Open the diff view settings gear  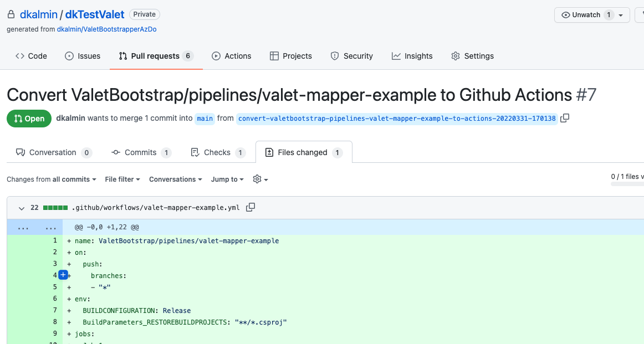260,179
